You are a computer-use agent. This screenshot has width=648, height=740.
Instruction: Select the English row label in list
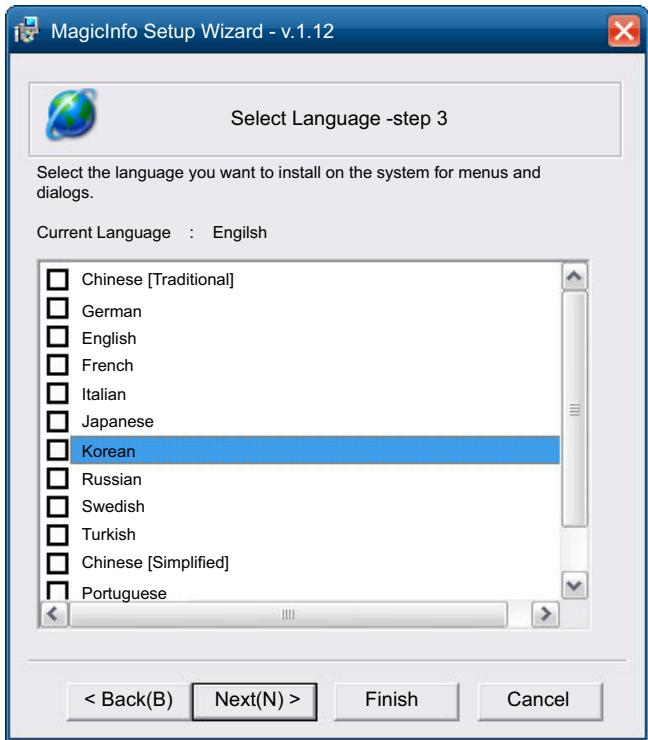pos(109,338)
